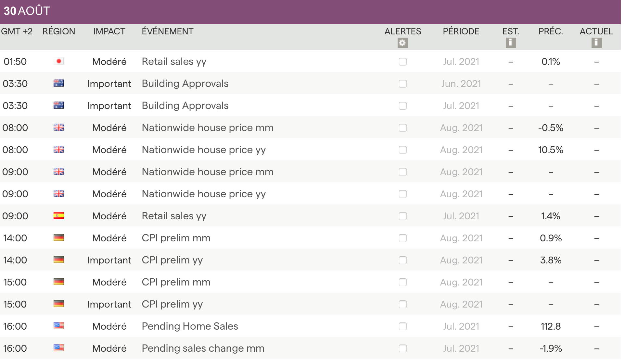The height and width of the screenshot is (364, 625).
Task: Click the IMPACT column header
Action: tap(109, 31)
